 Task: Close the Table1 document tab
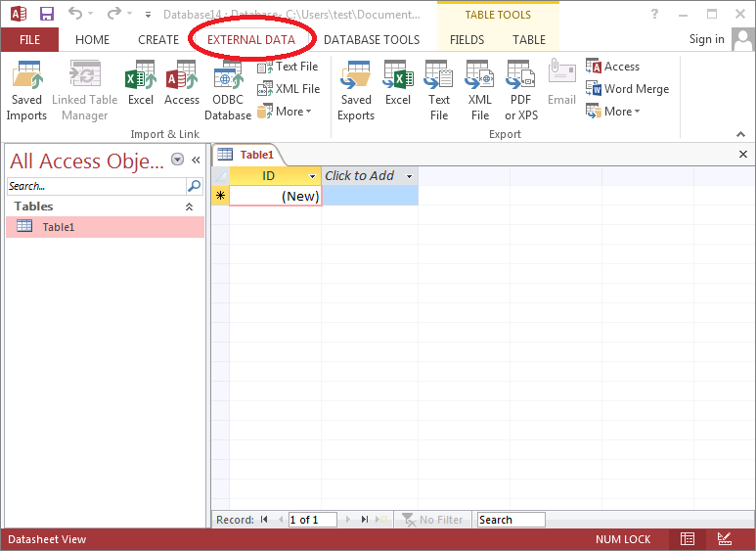743,154
